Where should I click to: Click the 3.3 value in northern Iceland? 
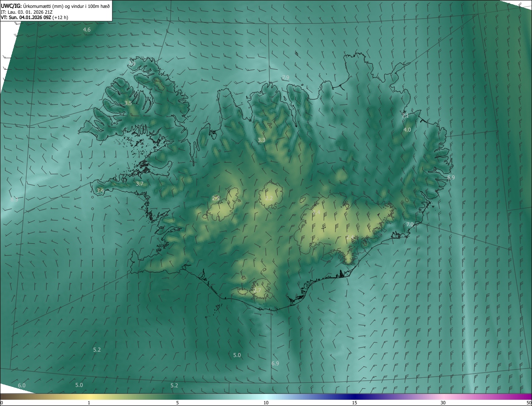coord(261,140)
